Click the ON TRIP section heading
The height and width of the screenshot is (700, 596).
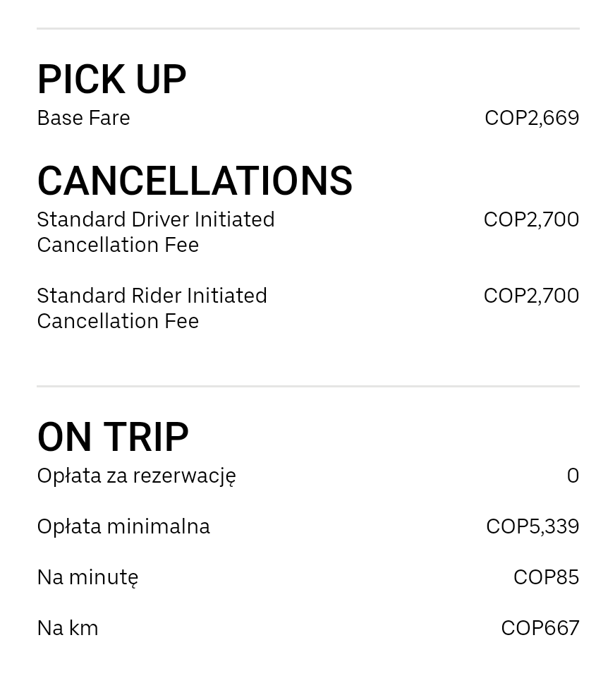point(113,437)
